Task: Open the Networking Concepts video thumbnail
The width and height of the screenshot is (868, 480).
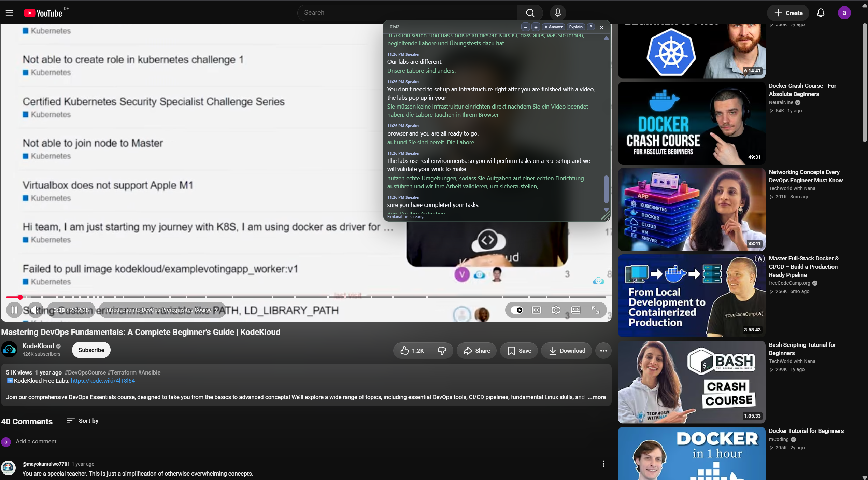Action: tap(692, 210)
